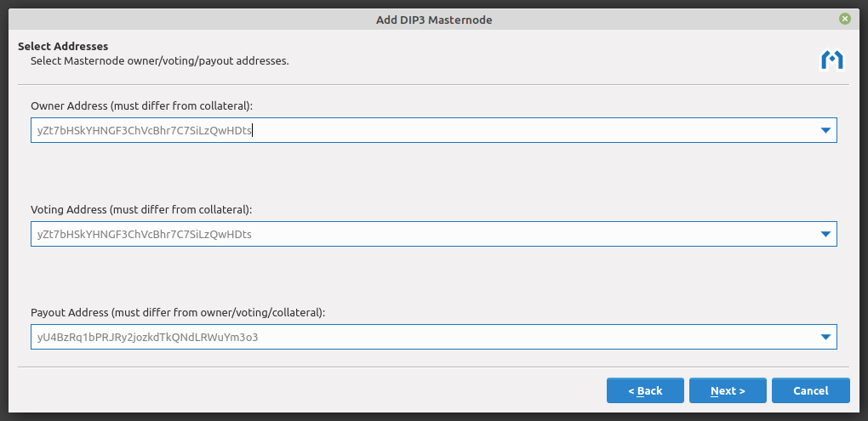Click the Dash Electrum logo icon
Image resolution: width=868 pixels, height=421 pixels.
[x=831, y=60]
